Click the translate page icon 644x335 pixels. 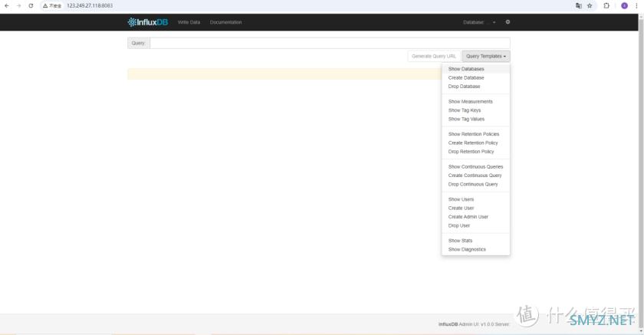click(579, 5)
